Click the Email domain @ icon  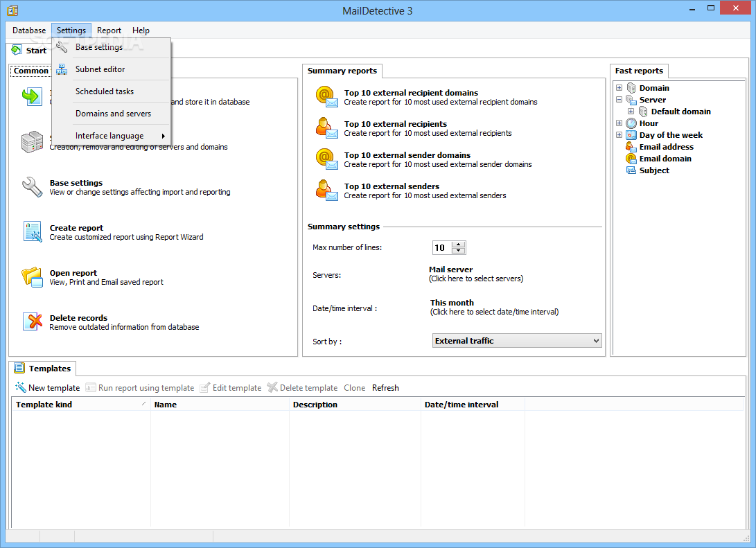point(631,159)
